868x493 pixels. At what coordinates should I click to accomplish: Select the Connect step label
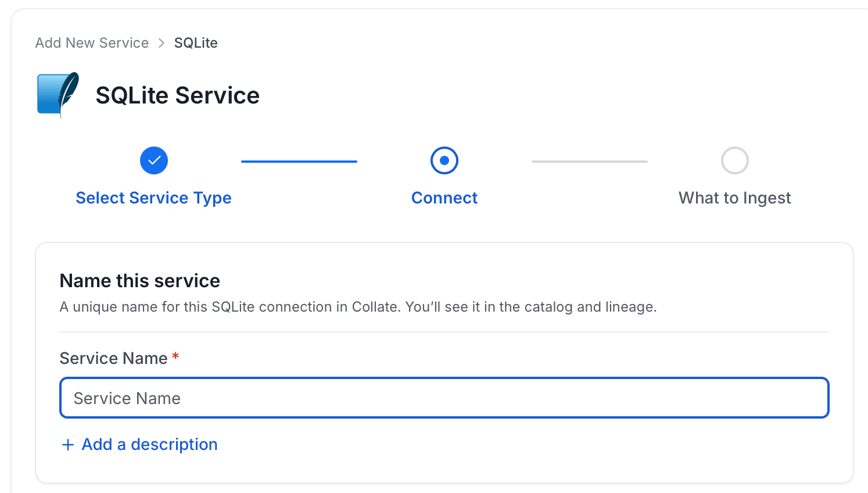click(444, 198)
